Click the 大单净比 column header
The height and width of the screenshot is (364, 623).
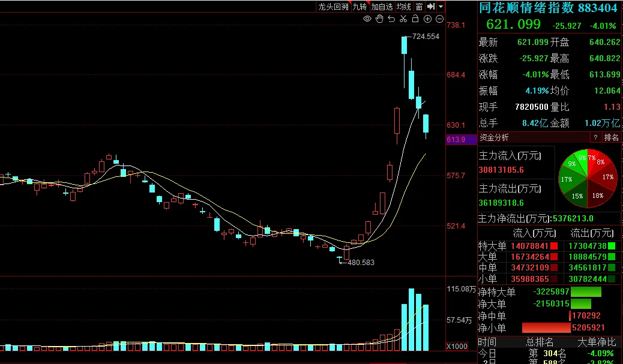click(597, 342)
